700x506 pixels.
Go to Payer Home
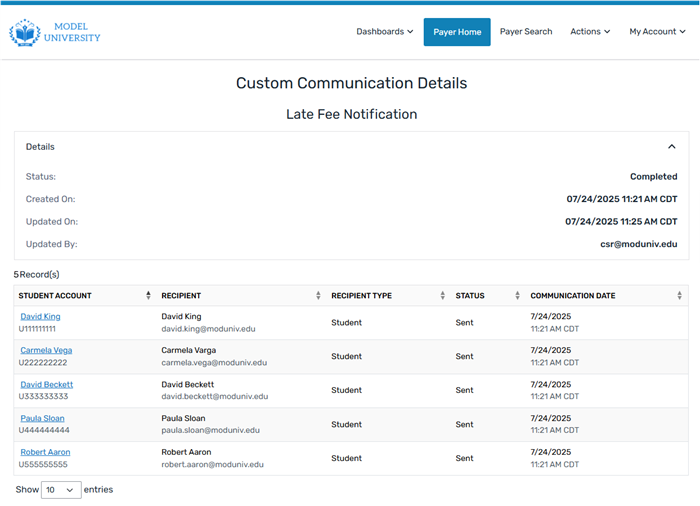click(x=457, y=32)
